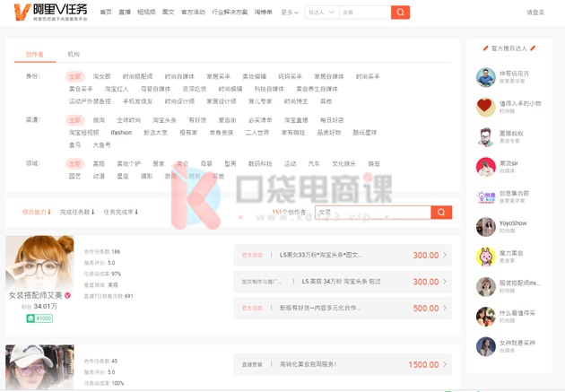The width and height of the screenshot is (565, 392).
Task: Filter field by 摄影
Action: [147, 176]
